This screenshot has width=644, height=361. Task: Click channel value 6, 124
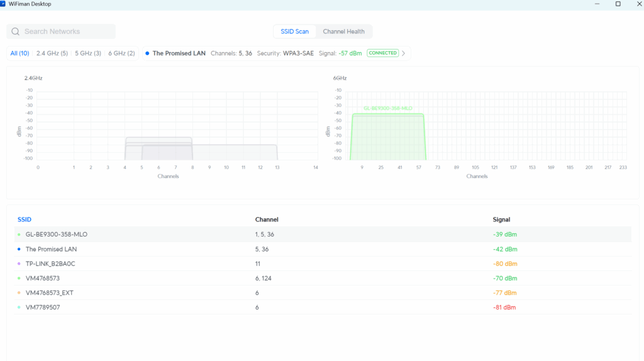[x=264, y=279]
